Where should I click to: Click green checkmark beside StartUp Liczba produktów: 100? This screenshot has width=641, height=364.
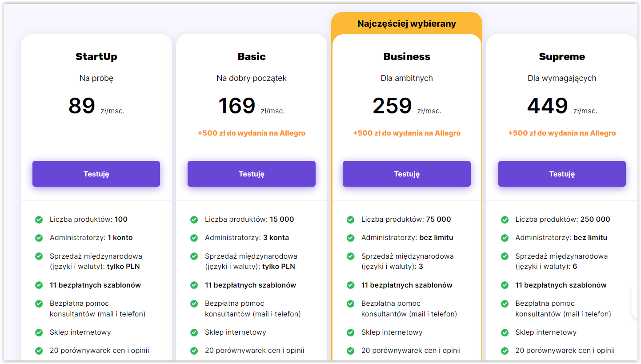(x=39, y=220)
